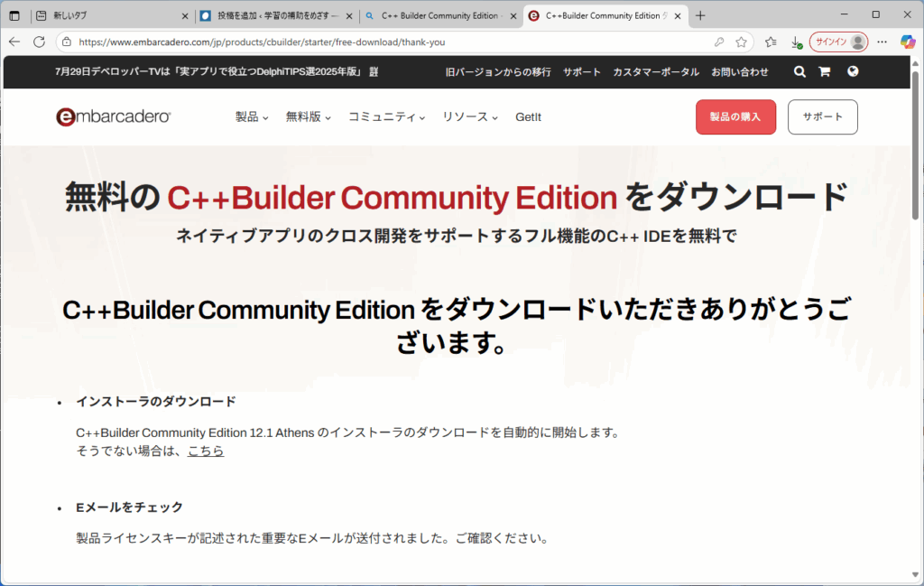Click the Embarcadero logo
Screen dimensions: 924x586
coord(113,116)
